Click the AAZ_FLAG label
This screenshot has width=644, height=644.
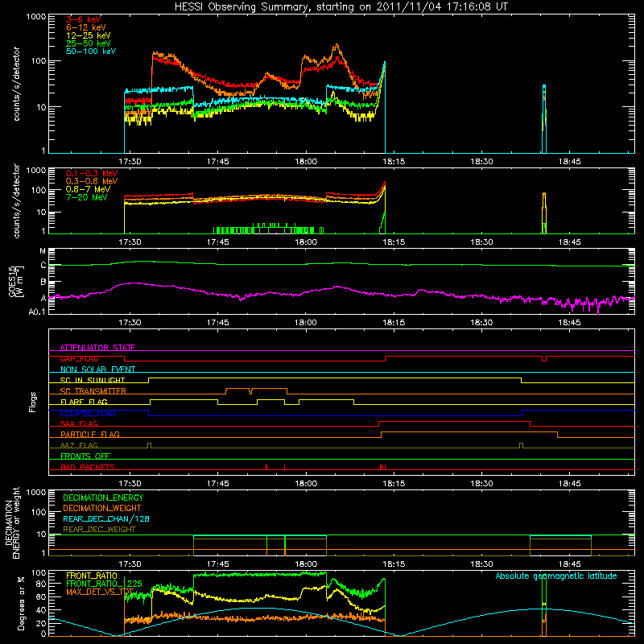click(79, 445)
